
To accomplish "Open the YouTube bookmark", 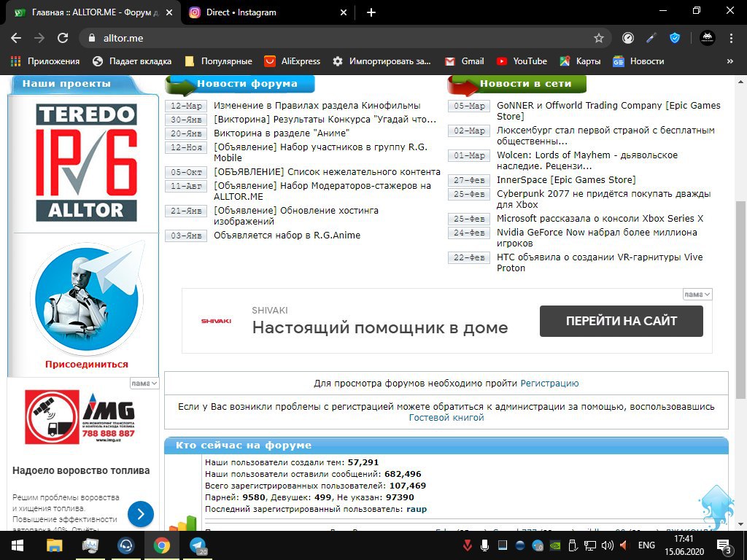I will pyautogui.click(x=522, y=61).
